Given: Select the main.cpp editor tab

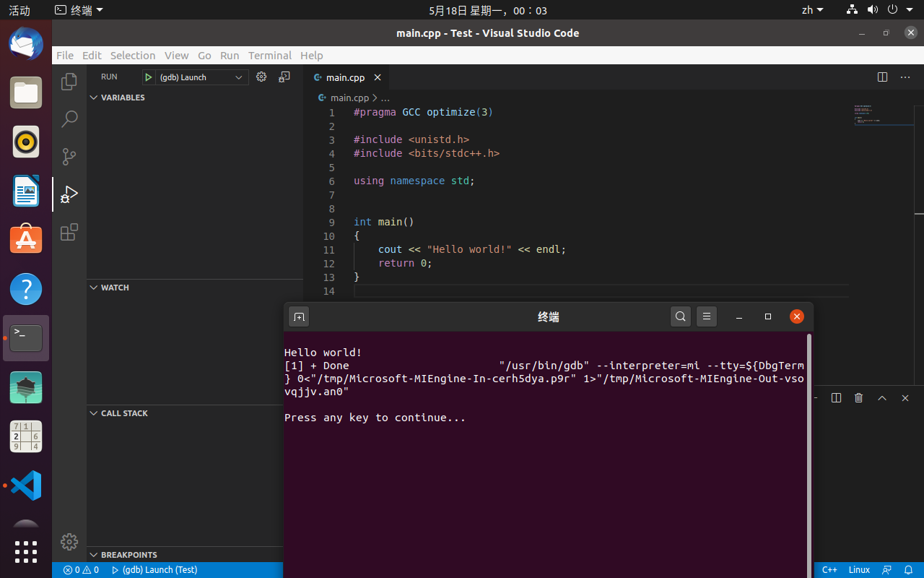Looking at the screenshot, I should pyautogui.click(x=346, y=77).
